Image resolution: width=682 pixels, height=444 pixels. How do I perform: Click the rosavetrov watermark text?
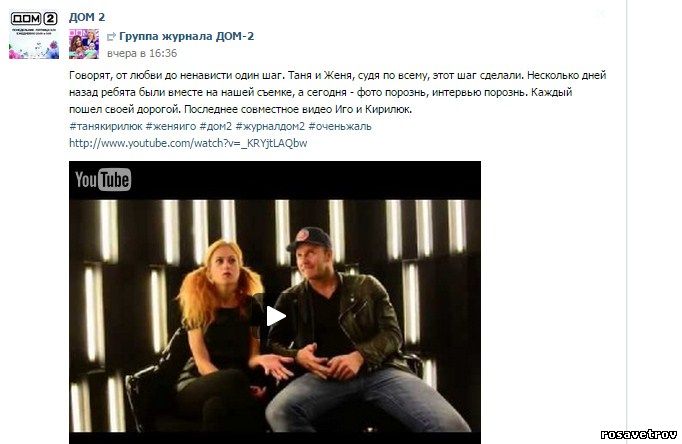tap(639, 434)
